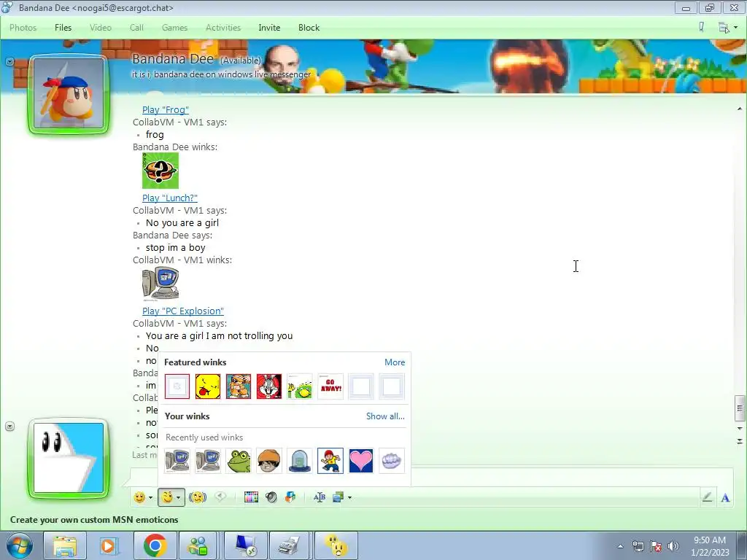Screen dimensions: 747x560
Task: Open Windows Media Player taskbar icon
Action: (108, 545)
